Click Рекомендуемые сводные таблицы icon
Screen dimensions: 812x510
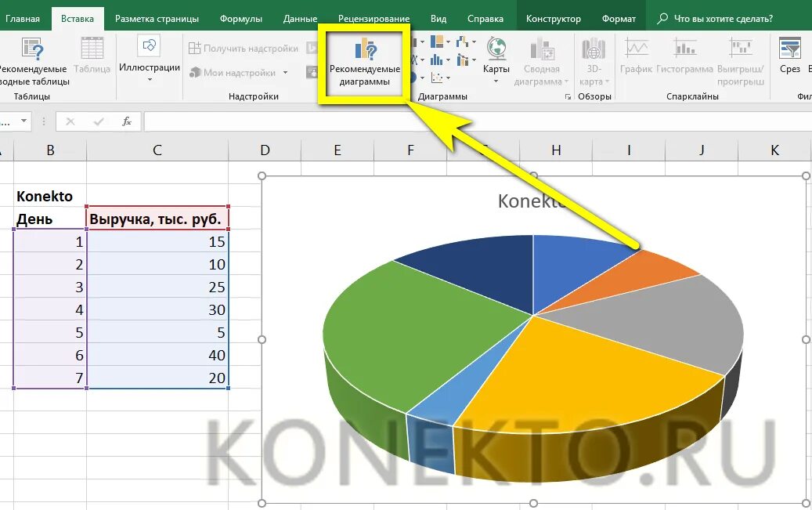click(32, 49)
